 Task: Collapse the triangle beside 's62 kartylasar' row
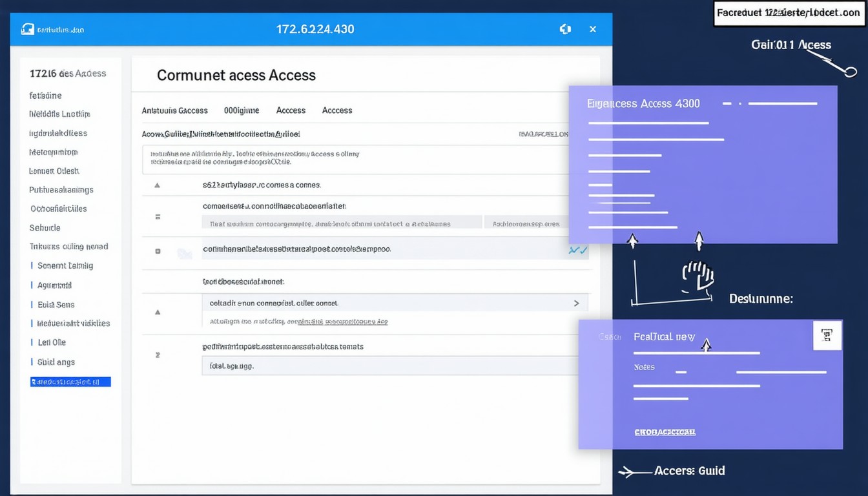point(157,185)
